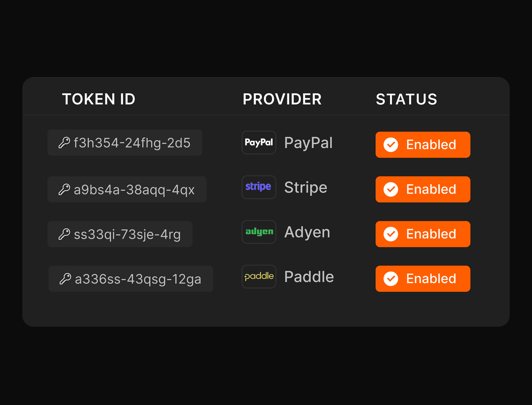Select the token a9bs4a-38aqq-4qx field
The width and height of the screenshot is (532, 405).
[127, 189]
